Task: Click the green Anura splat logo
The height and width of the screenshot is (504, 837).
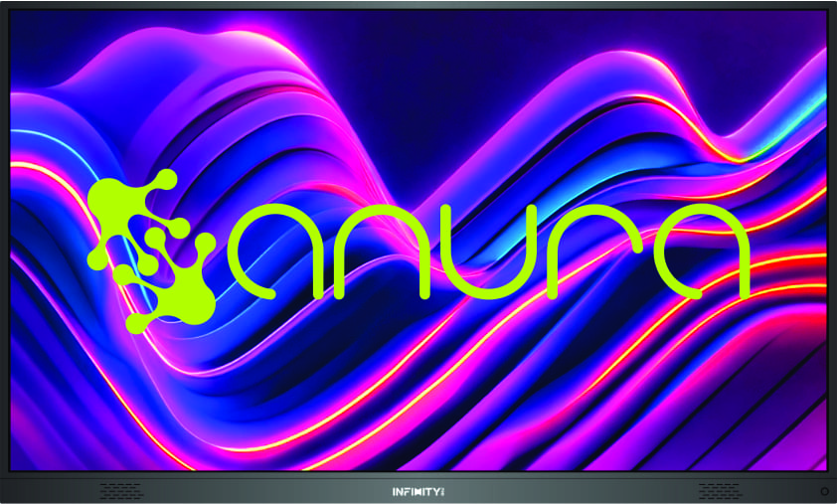Action: [x=149, y=249]
